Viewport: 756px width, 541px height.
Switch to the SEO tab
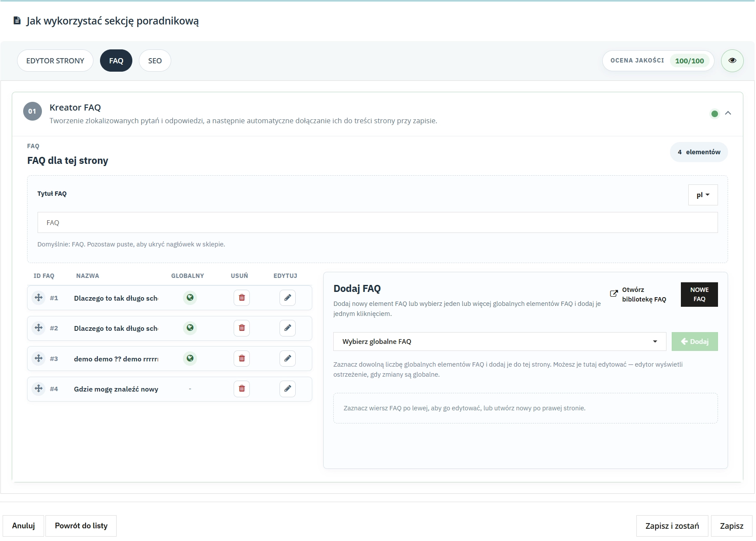(x=155, y=60)
